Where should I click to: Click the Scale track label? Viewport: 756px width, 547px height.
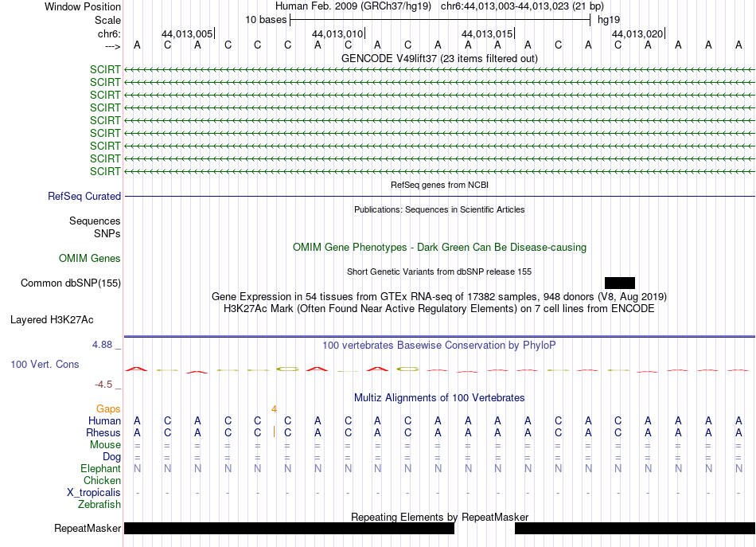click(x=107, y=20)
